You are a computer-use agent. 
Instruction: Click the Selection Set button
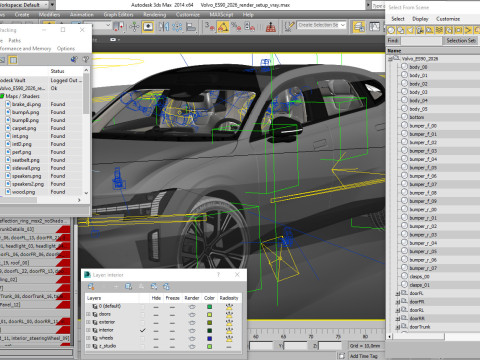point(461,41)
